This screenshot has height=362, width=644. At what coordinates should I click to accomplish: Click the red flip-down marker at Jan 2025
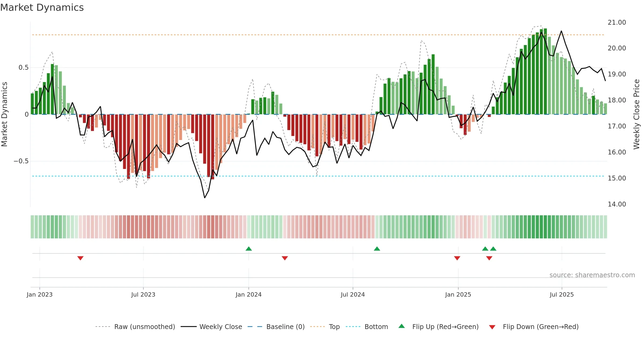tap(457, 258)
